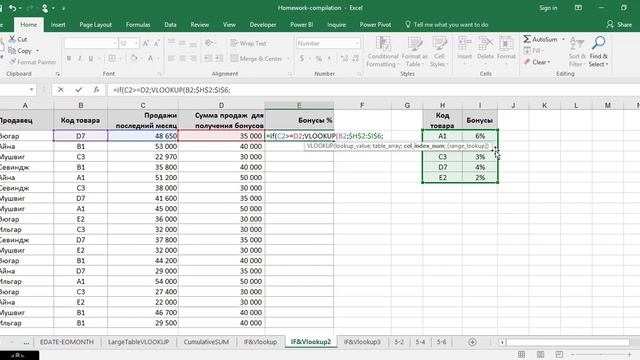Switch to EDATE-EOMONTH sheet tab
The image size is (640, 360).
[x=67, y=342]
